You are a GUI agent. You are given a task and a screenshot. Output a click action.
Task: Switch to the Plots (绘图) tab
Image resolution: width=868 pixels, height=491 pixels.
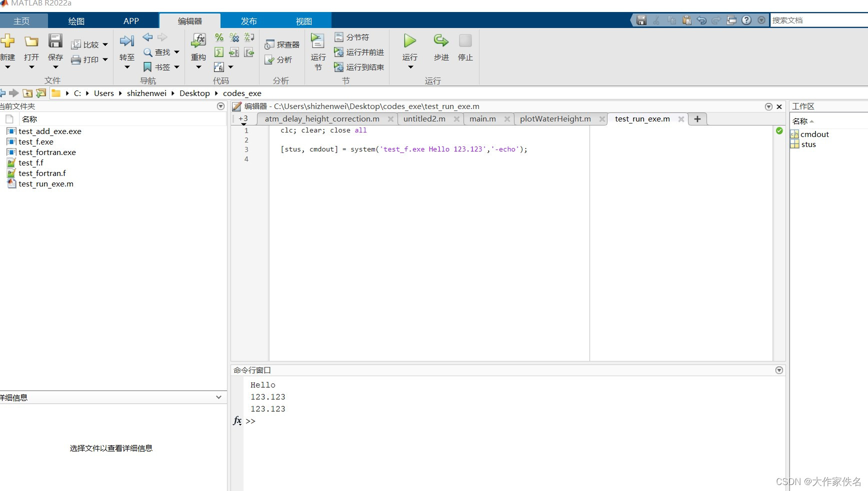tap(76, 21)
